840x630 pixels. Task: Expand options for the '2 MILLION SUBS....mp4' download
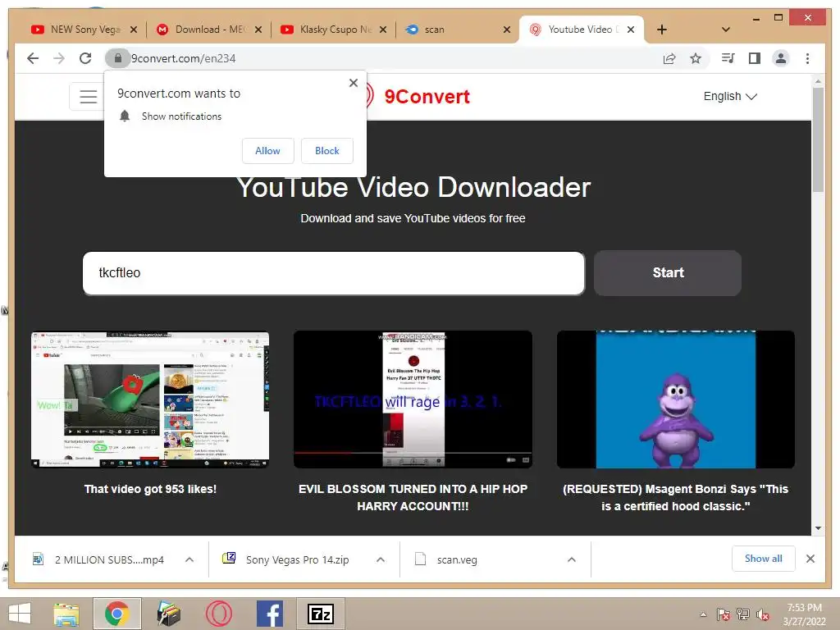189,559
